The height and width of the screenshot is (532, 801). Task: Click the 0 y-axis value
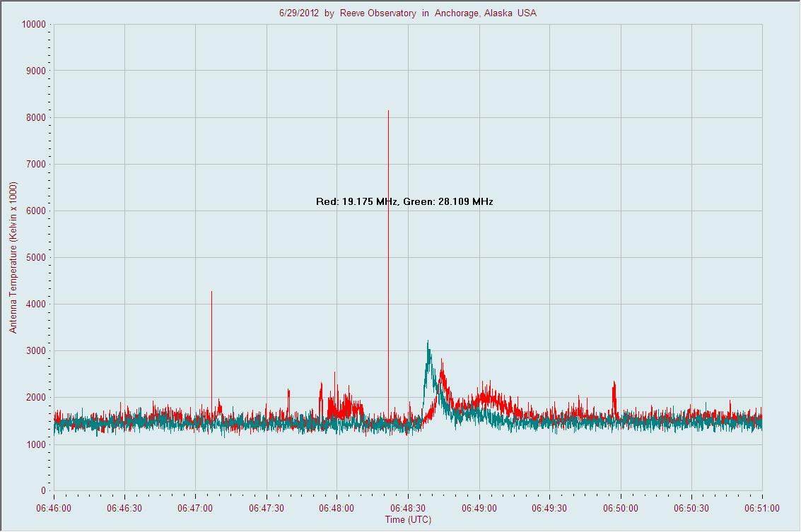click(43, 490)
